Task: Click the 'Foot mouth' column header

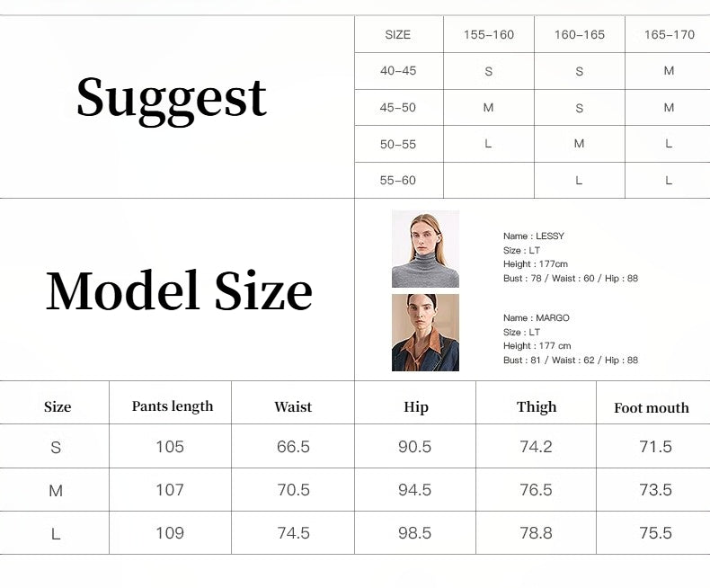Action: [x=652, y=408]
